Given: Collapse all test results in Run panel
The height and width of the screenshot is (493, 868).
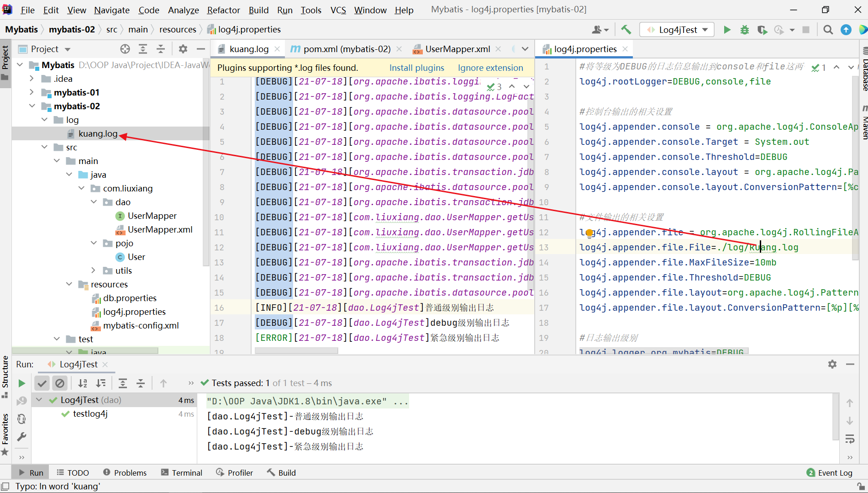Looking at the screenshot, I should [x=141, y=383].
